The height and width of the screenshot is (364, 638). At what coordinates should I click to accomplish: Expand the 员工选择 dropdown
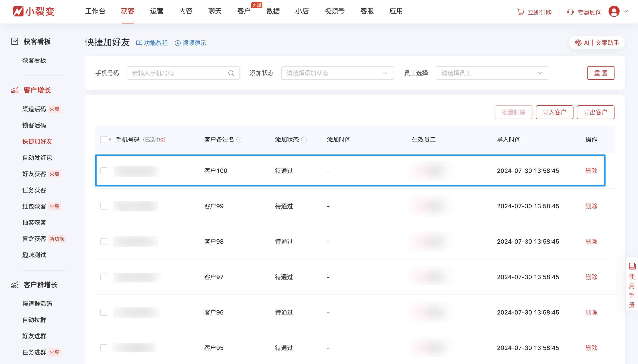pyautogui.click(x=492, y=73)
